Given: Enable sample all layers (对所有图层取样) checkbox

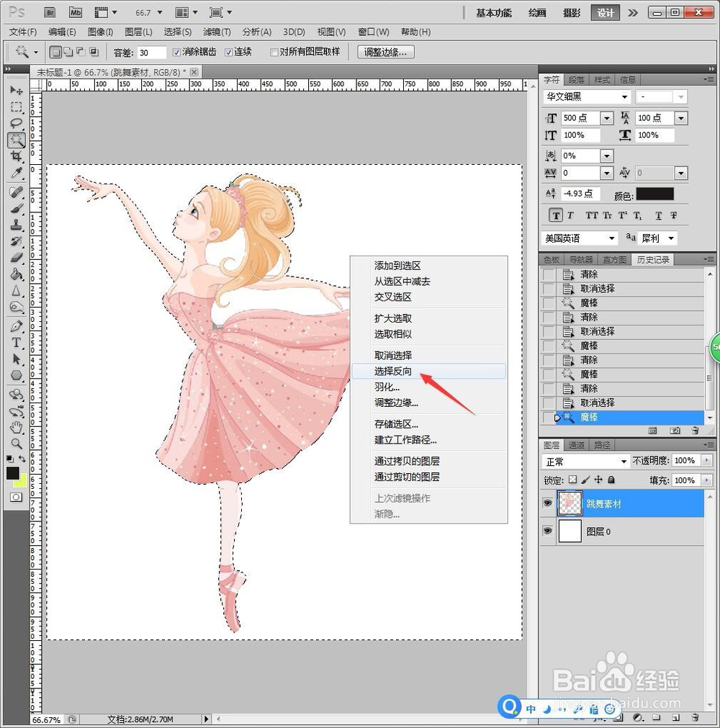Looking at the screenshot, I should [274, 52].
